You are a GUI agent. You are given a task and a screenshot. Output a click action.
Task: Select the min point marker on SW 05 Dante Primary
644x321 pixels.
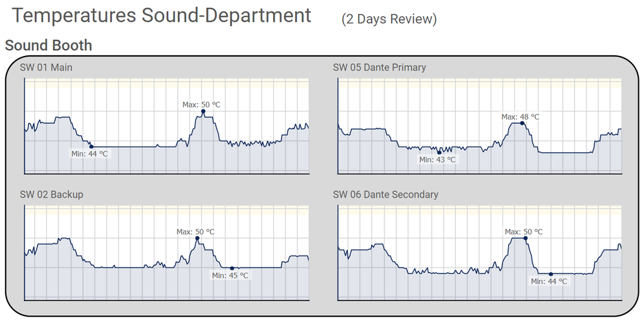439,152
